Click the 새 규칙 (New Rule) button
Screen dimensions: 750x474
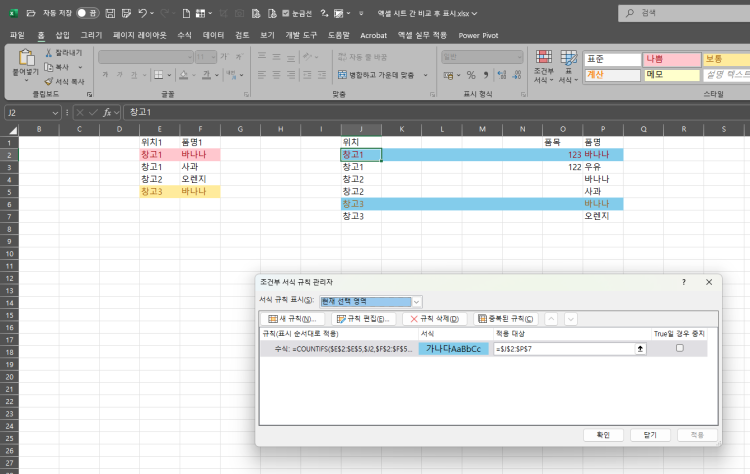291,319
